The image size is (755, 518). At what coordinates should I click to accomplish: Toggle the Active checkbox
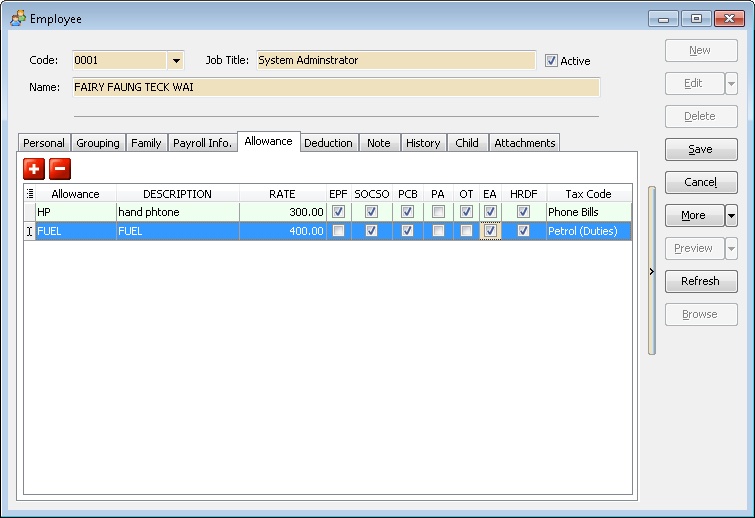pyautogui.click(x=551, y=61)
